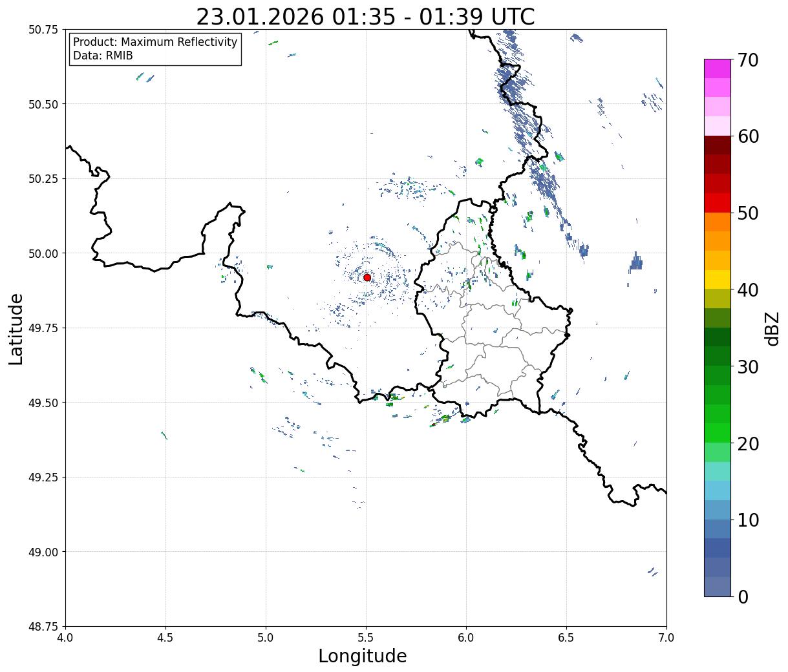Click the 5.5 longitude tick label
Screen dimensions: 788x672
pos(365,638)
